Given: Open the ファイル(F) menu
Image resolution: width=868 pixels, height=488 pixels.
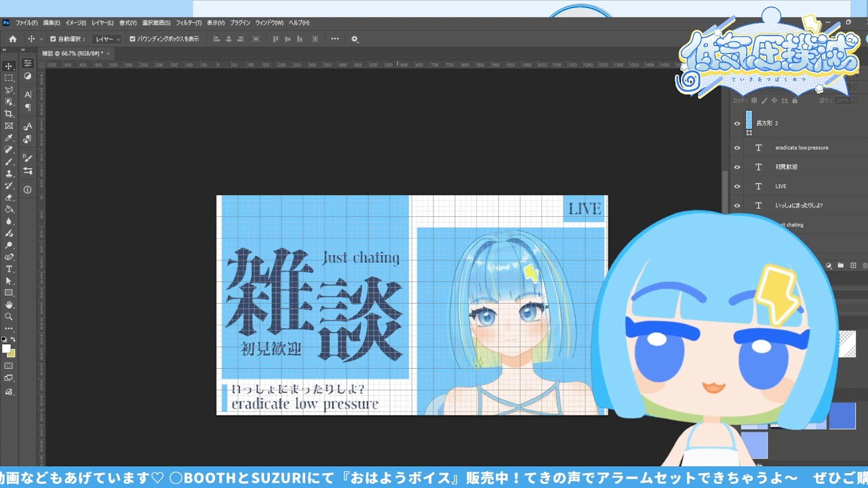Looking at the screenshot, I should coord(26,22).
